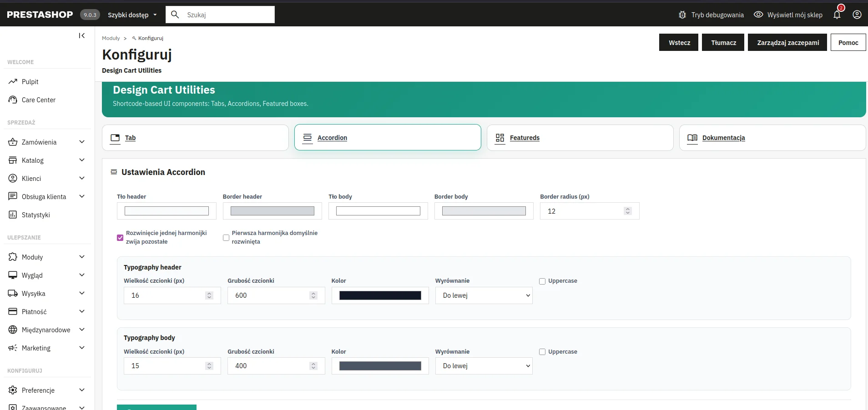Expand Zamówienia submenu chevron
Image resolution: width=868 pixels, height=410 pixels.
82,142
